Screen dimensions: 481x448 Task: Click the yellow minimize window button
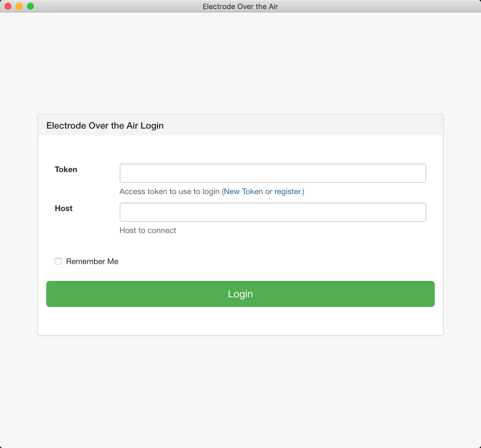[x=19, y=6]
